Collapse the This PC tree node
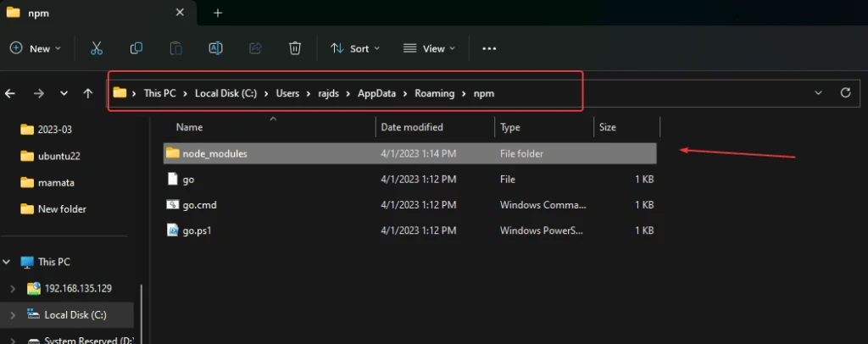 [x=7, y=262]
